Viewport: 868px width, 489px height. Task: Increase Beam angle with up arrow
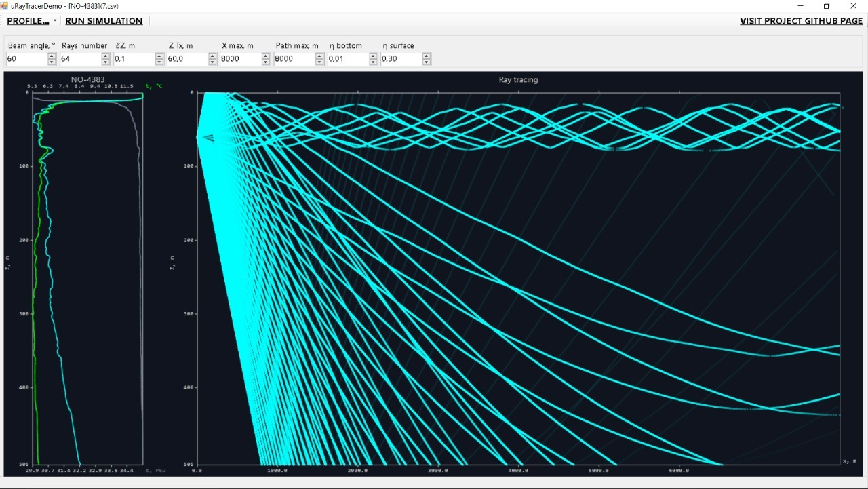52,56
